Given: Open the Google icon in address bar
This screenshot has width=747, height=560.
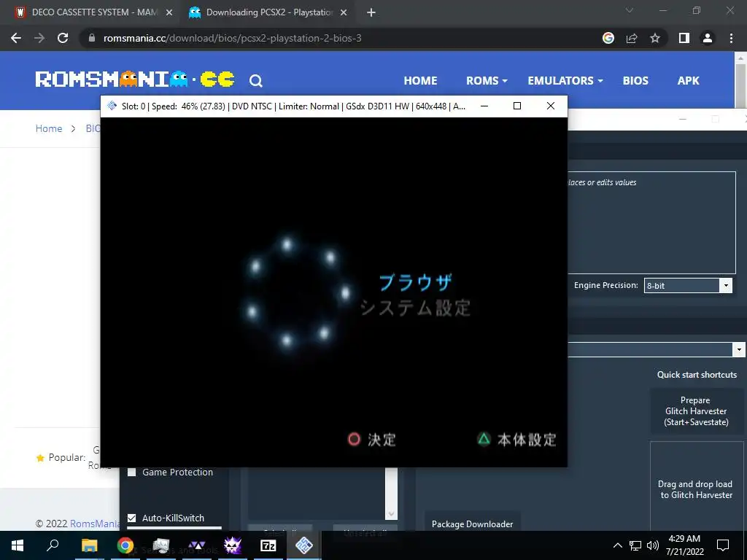Looking at the screenshot, I should (608, 38).
